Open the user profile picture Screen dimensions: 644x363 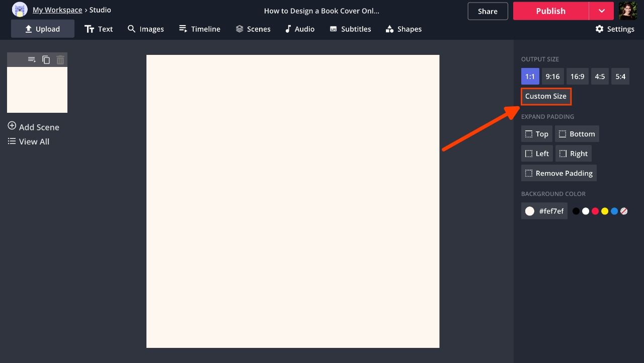tap(628, 11)
